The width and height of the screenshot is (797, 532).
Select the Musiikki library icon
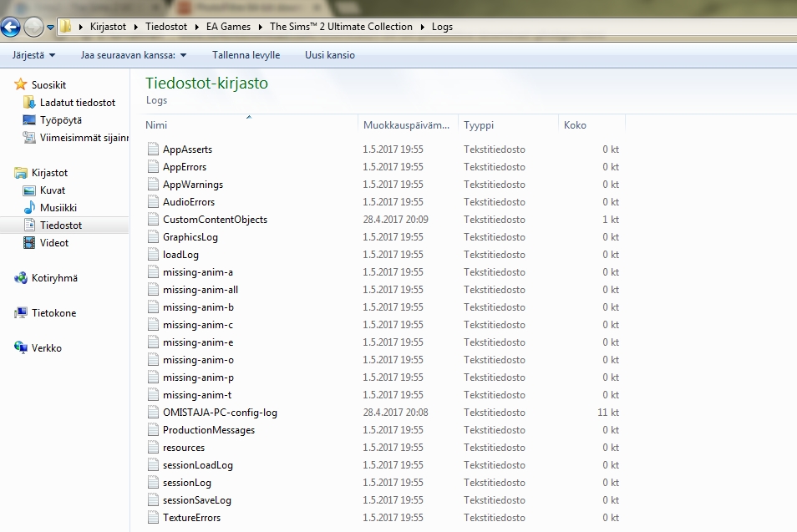pos(30,208)
